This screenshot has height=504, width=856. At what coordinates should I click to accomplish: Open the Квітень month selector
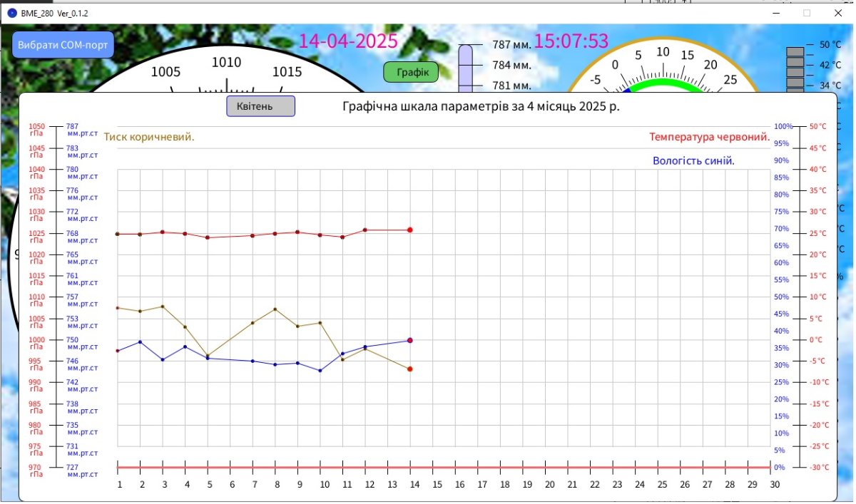tap(260, 106)
